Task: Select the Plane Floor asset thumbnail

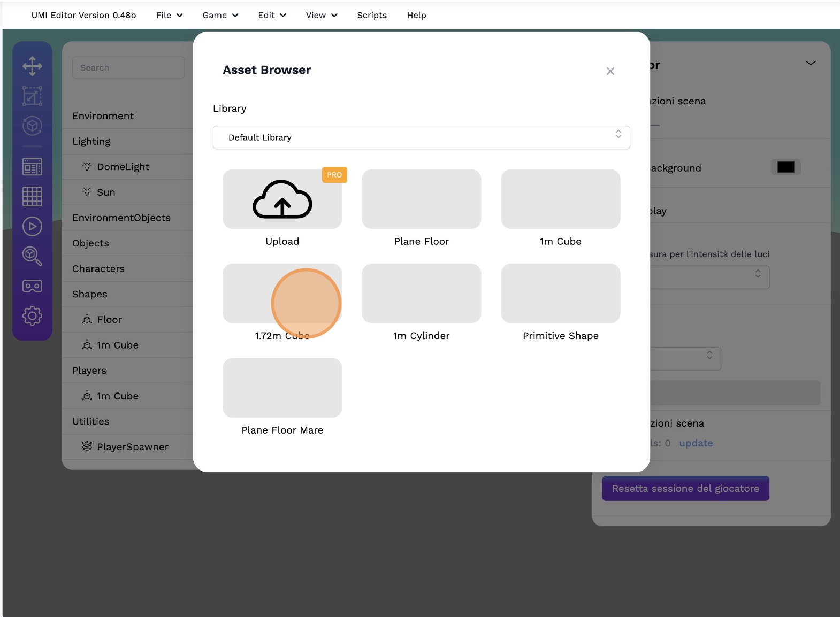Action: pyautogui.click(x=421, y=199)
